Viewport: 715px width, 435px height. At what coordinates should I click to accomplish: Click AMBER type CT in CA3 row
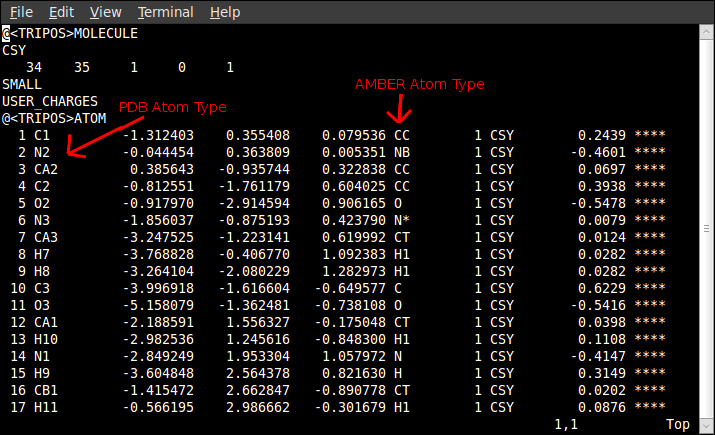coord(402,238)
